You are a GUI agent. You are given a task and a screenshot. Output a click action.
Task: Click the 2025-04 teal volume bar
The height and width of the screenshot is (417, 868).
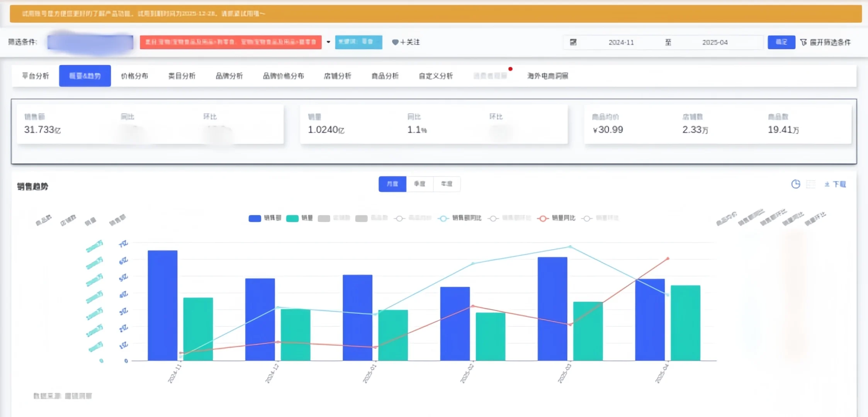click(686, 323)
